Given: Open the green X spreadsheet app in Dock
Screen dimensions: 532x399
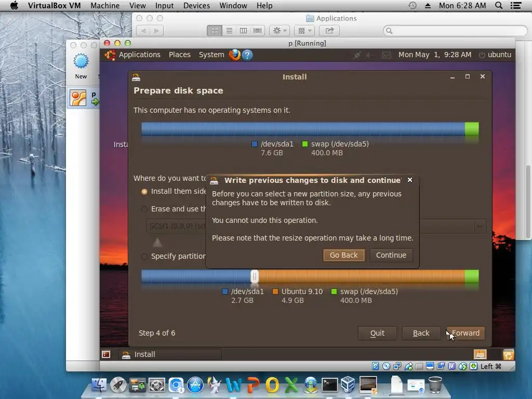Looking at the screenshot, I should [291, 385].
